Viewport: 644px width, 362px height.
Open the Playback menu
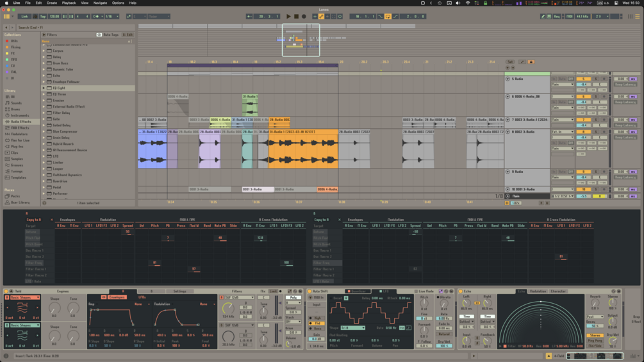(69, 3)
